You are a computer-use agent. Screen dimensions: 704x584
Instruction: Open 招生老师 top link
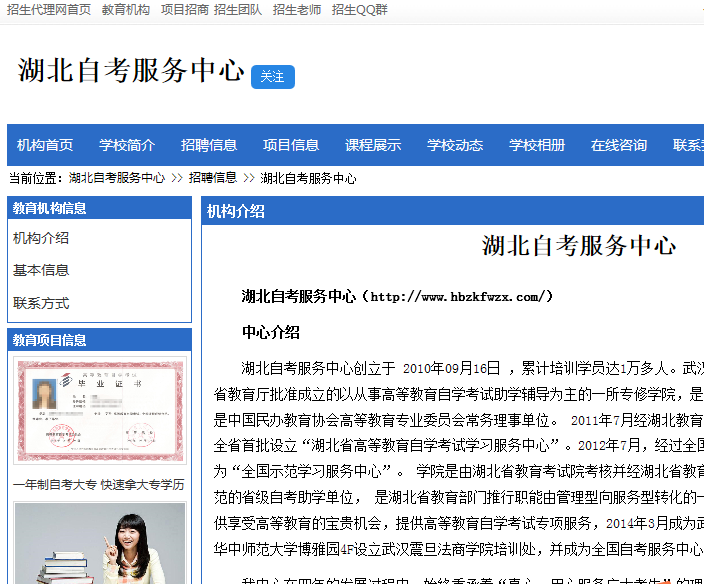[297, 10]
